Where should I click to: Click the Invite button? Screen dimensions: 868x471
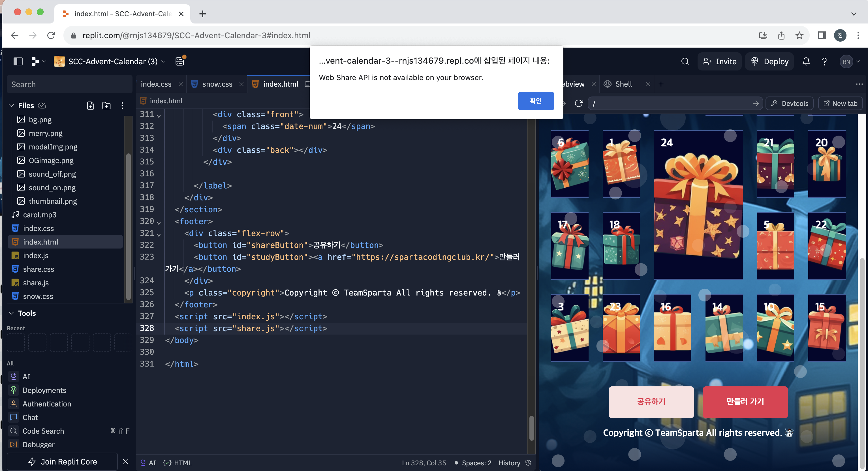[x=719, y=61]
